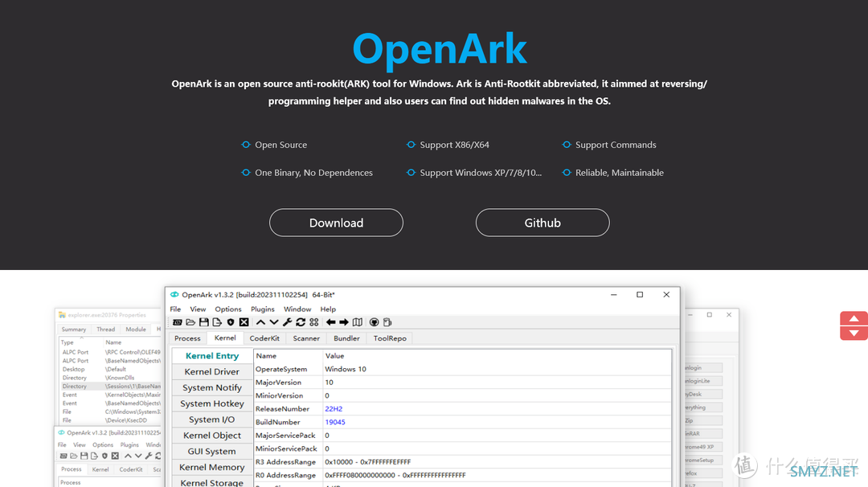Click the export file toolbar icon
Screen dimensions: 868x487
coord(217,322)
